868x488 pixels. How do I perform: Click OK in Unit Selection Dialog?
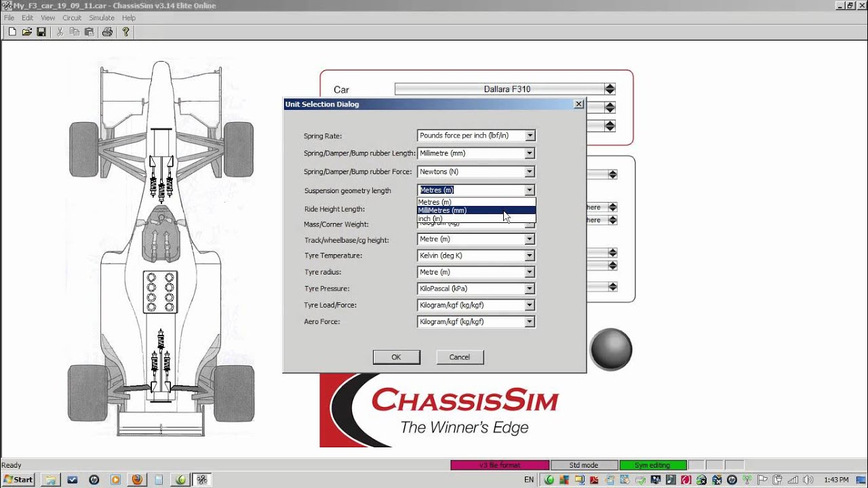click(x=396, y=357)
